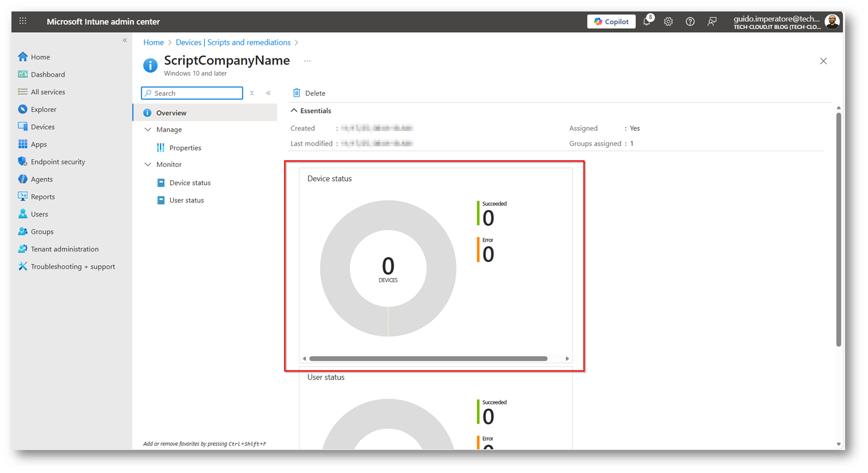Open the notifications bell icon
Image resolution: width=868 pixels, height=473 pixels.
[x=647, y=22]
